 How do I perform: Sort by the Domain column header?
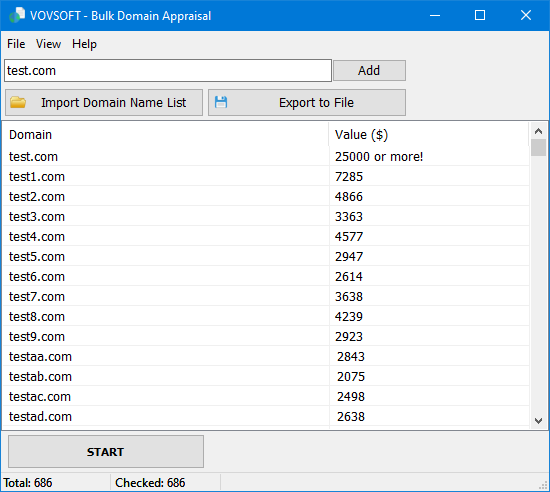coord(166,135)
